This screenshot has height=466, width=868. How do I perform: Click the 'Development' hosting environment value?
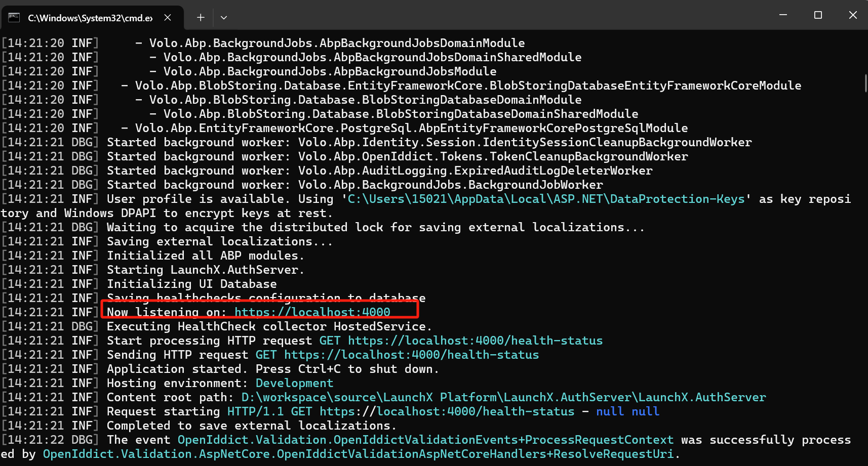(x=294, y=383)
